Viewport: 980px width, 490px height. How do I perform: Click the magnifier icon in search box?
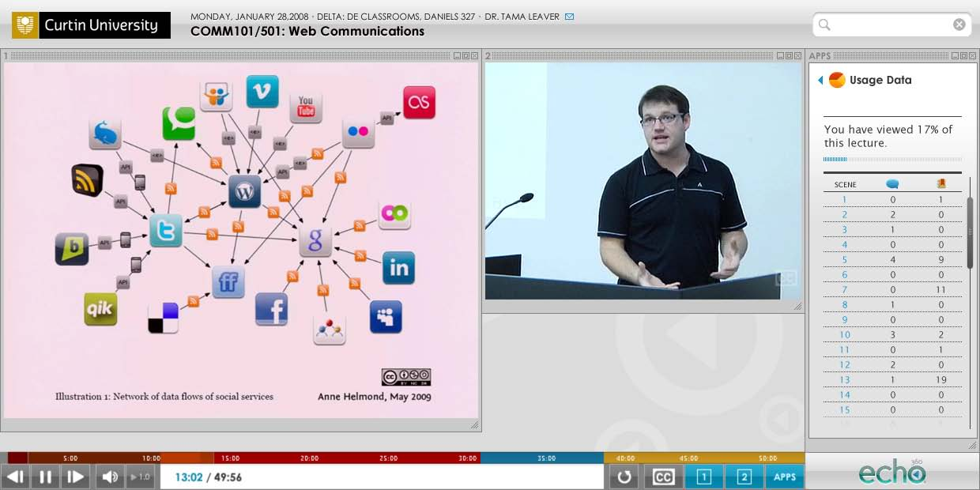pos(824,24)
